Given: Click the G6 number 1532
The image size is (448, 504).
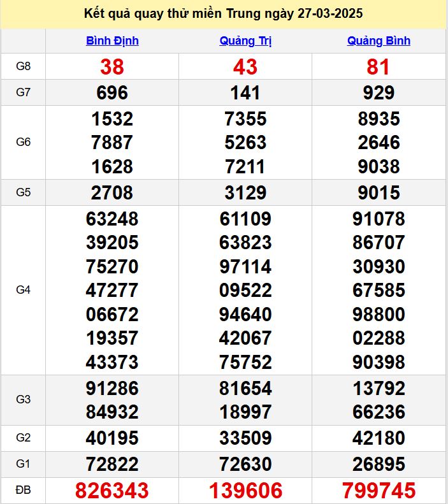Looking at the screenshot, I should pos(112,119).
